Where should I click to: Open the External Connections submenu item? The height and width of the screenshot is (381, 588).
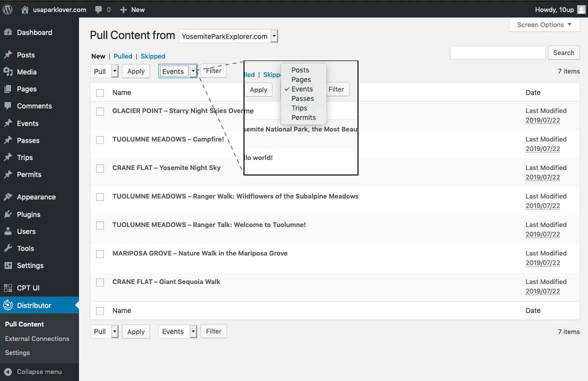point(37,338)
